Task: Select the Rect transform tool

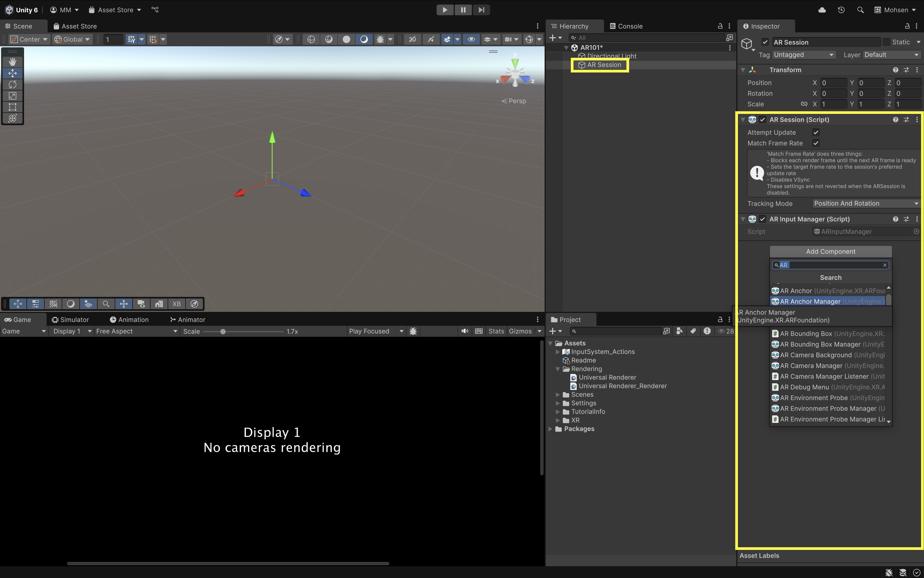Action: [x=12, y=107]
